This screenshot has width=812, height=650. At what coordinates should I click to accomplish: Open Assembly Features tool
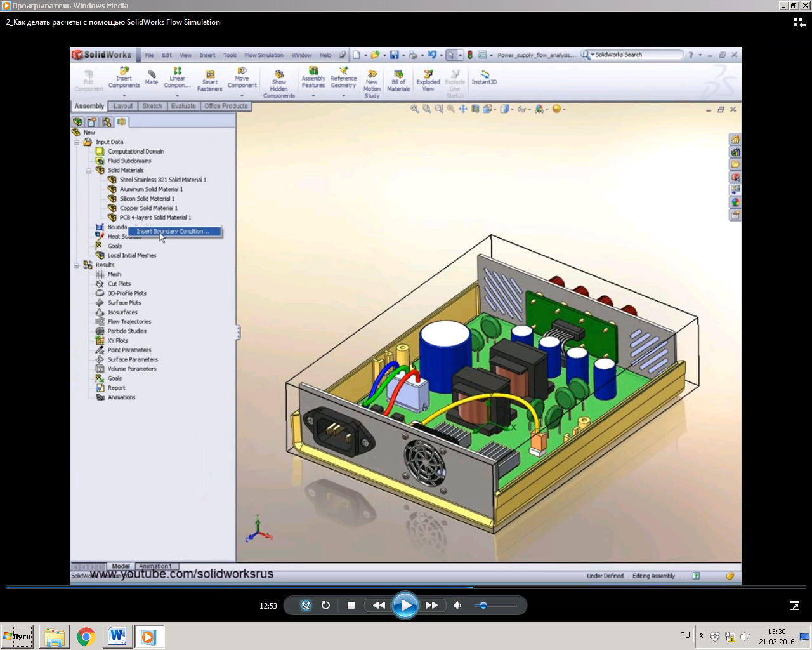[313, 77]
